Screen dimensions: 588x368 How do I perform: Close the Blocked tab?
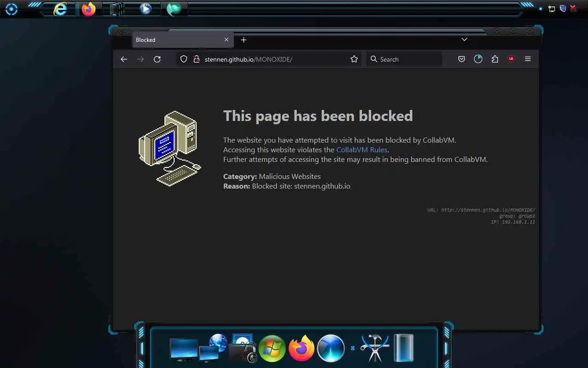226,40
